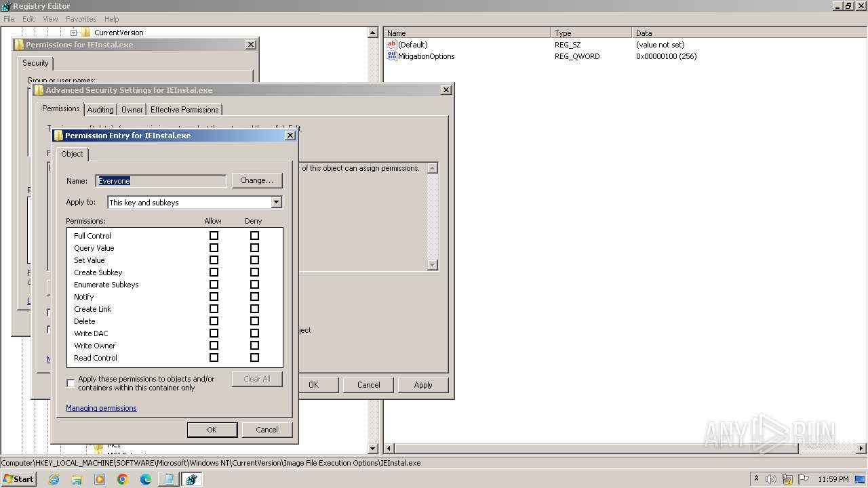Viewport: 868px width, 488px height.
Task: Select the Object tab
Action: (72, 154)
